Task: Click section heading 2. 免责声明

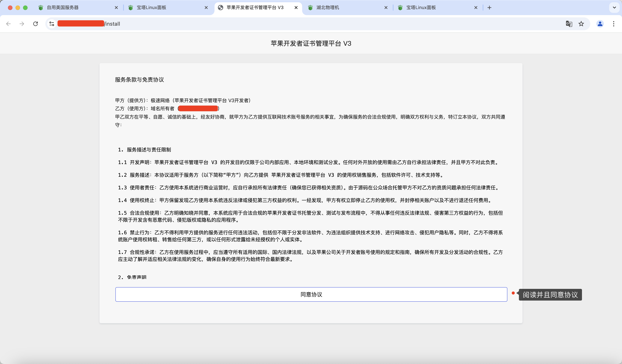Action: tap(132, 277)
